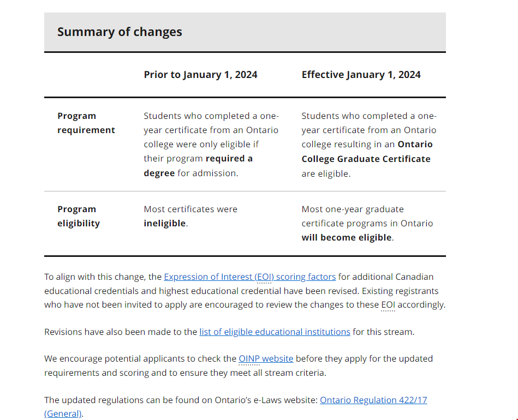Click the "Summary of changes" table heading
Screen dimensions: 518x420
pos(120,32)
